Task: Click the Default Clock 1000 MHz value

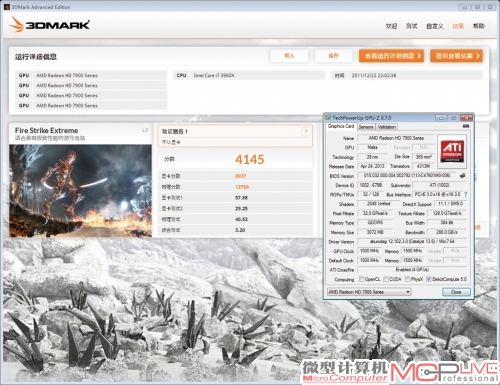Action: tap(369, 260)
